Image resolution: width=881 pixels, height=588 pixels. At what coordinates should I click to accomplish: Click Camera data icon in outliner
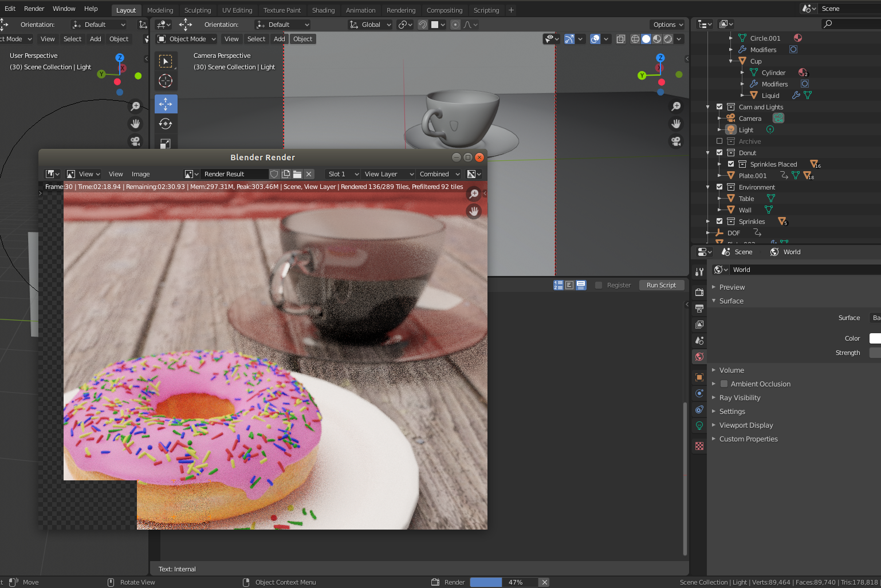pos(778,118)
